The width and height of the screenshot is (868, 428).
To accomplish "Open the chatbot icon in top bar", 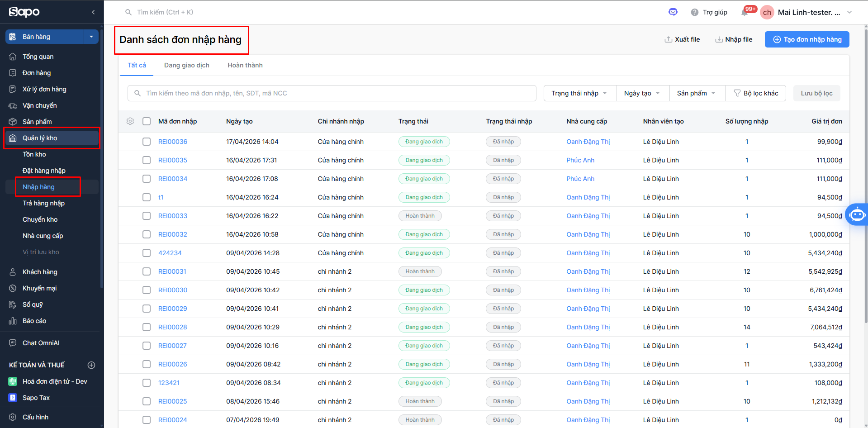I will click(673, 12).
